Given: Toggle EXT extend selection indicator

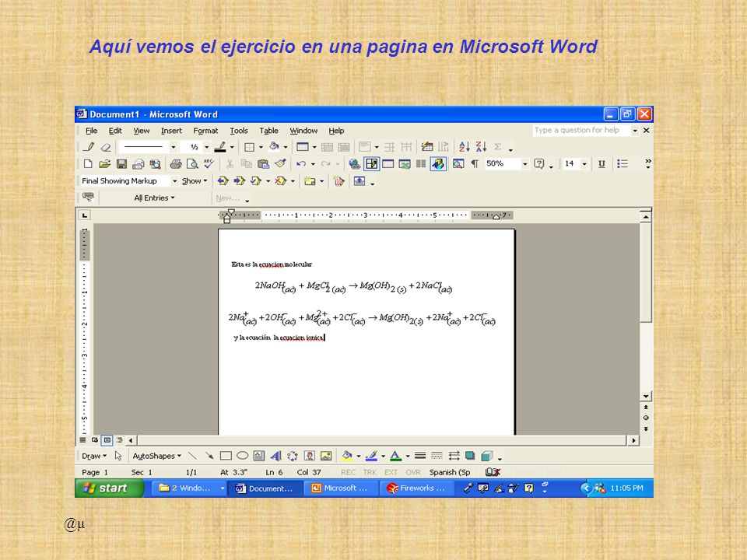Looking at the screenshot, I should (x=391, y=472).
